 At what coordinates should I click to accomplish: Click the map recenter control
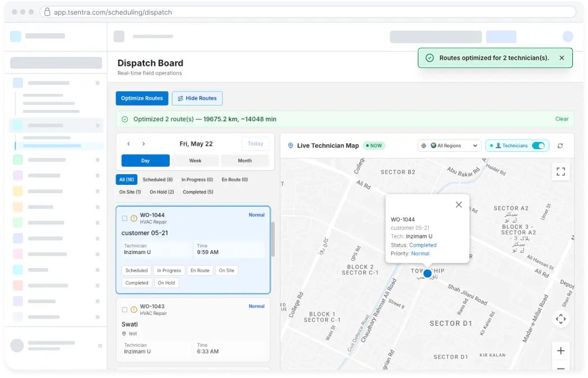[x=561, y=319]
